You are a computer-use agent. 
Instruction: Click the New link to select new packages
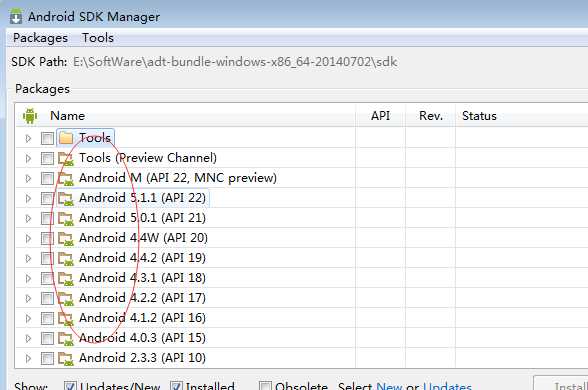click(389, 386)
